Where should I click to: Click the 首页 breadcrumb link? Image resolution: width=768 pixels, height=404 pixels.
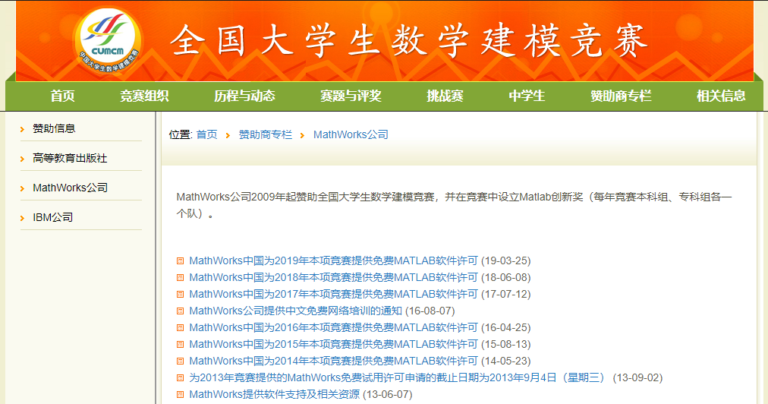[x=206, y=134]
